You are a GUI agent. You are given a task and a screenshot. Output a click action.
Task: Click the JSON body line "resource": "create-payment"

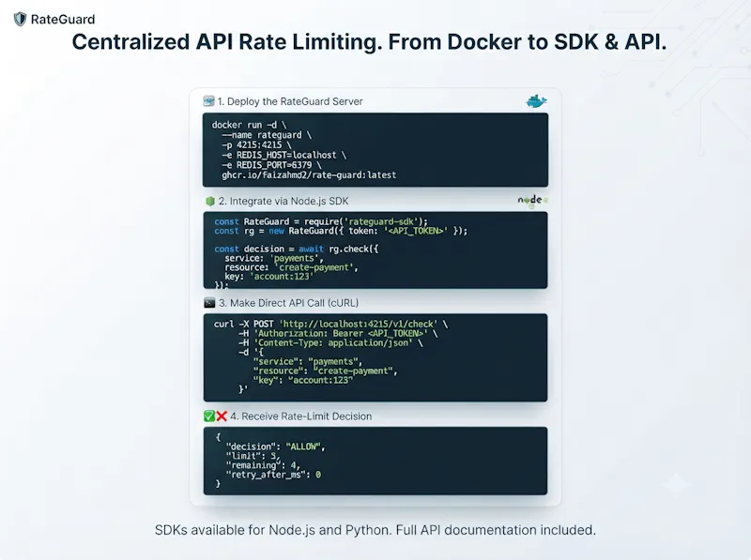click(x=325, y=371)
